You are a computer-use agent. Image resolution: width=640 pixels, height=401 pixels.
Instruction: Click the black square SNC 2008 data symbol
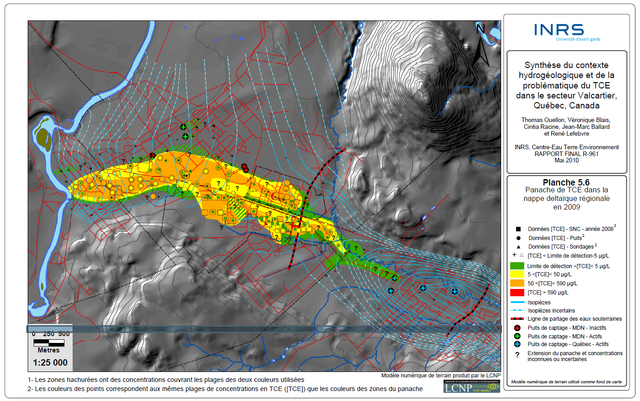pyautogui.click(x=518, y=229)
